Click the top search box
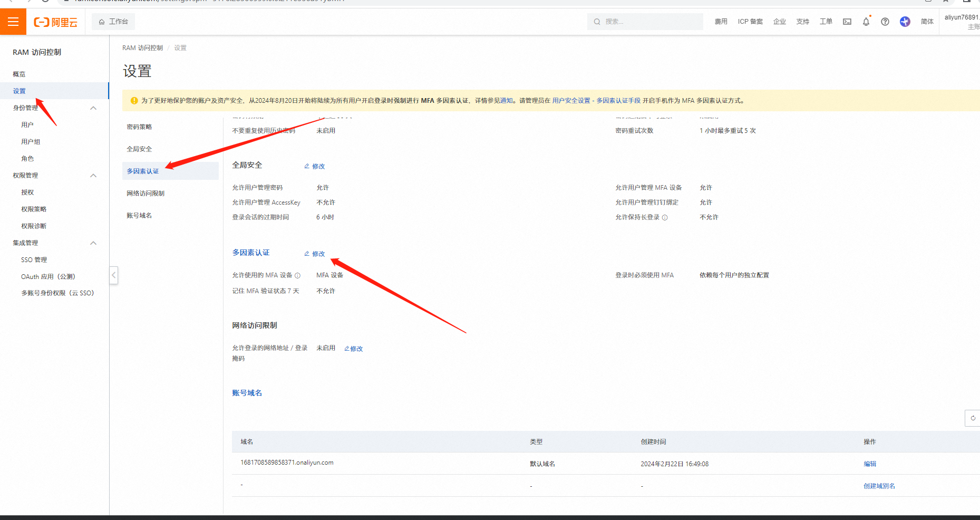 pos(645,22)
